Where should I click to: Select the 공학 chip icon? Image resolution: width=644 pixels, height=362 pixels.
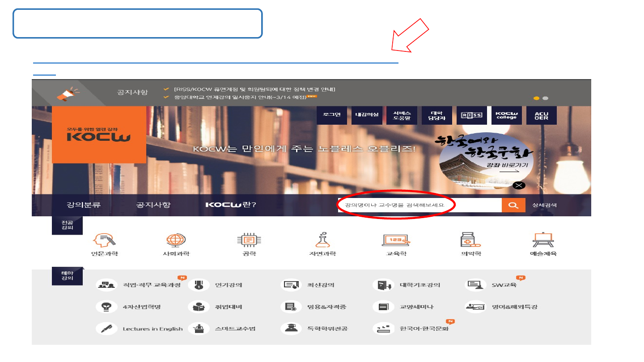click(249, 240)
